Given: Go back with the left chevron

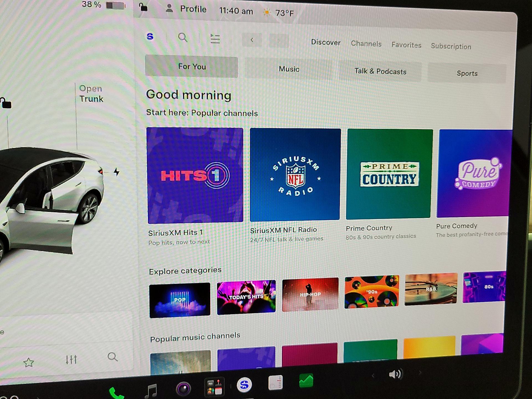Looking at the screenshot, I should 252,40.
